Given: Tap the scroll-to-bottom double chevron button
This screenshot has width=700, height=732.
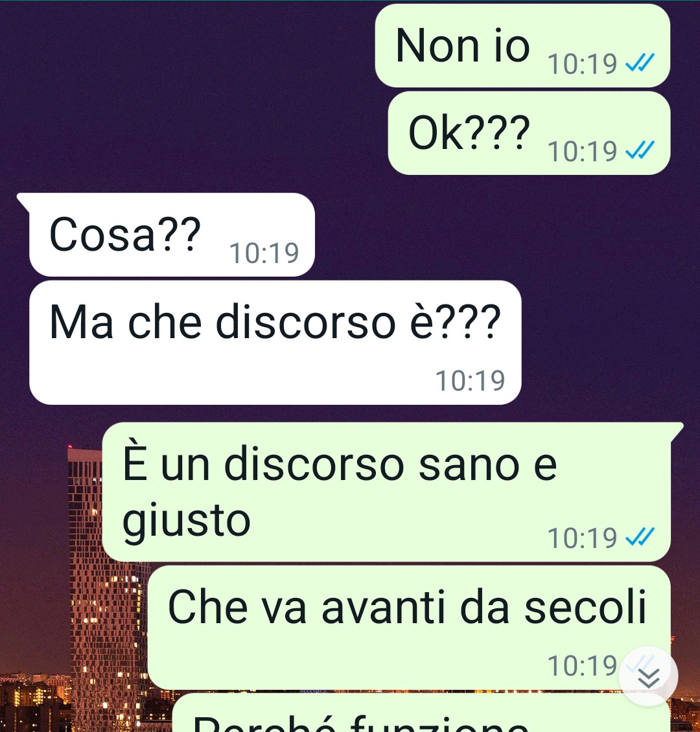Looking at the screenshot, I should [648, 676].
